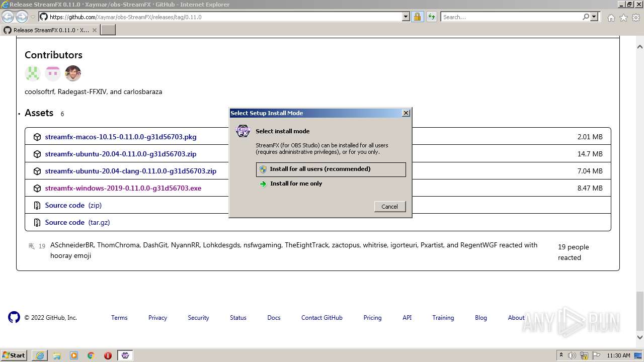644x362 pixels.
Task: Open the Contact GitHub footer link
Action: [322, 318]
